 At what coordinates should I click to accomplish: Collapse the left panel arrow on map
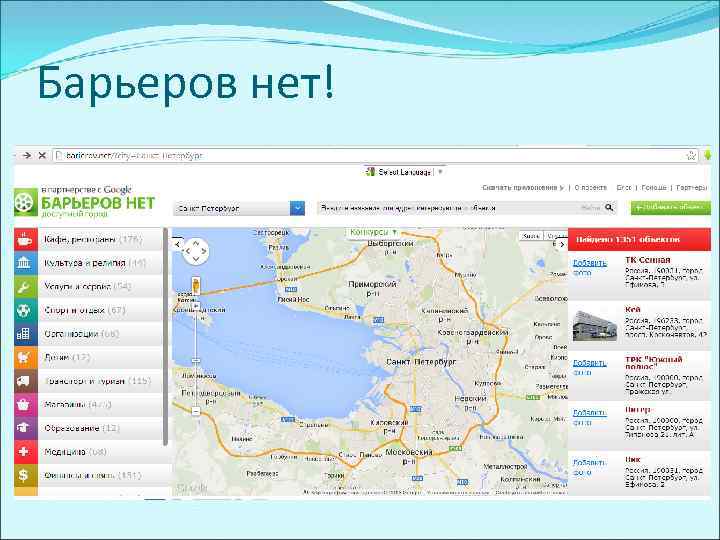tap(178, 244)
